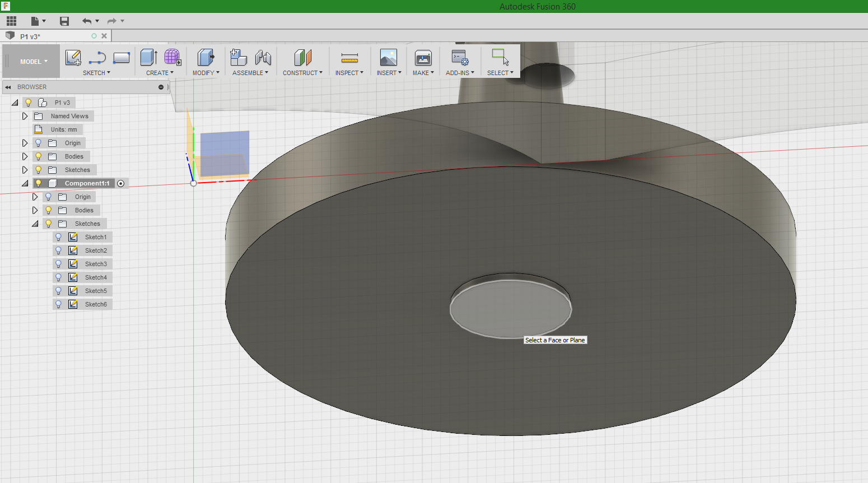
Task: Open the CONSTRUCT menu
Action: coord(302,73)
